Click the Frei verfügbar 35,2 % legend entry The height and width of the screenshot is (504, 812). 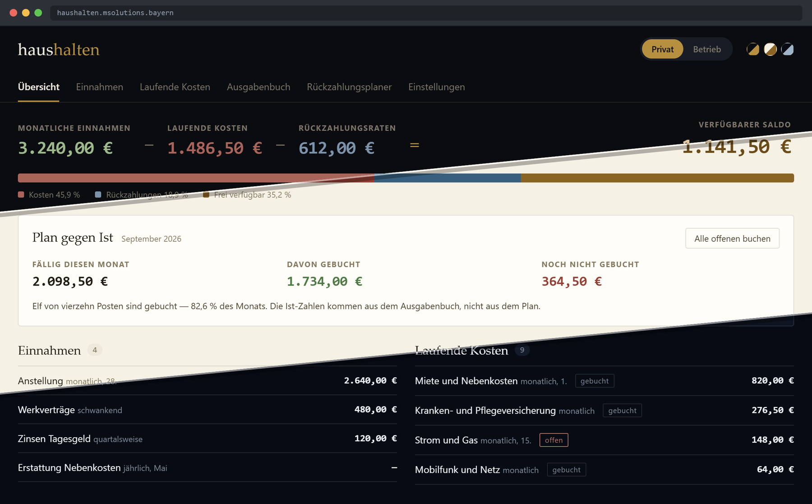tap(247, 195)
